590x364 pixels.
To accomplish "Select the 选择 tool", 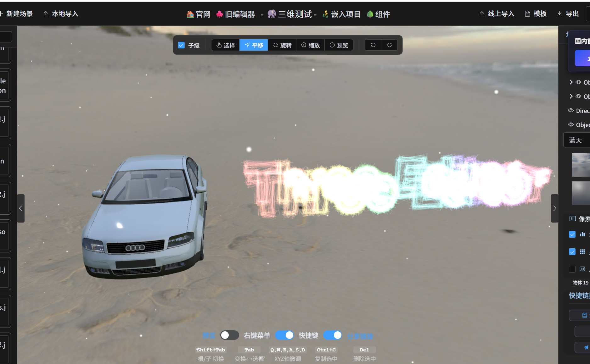I will point(225,45).
